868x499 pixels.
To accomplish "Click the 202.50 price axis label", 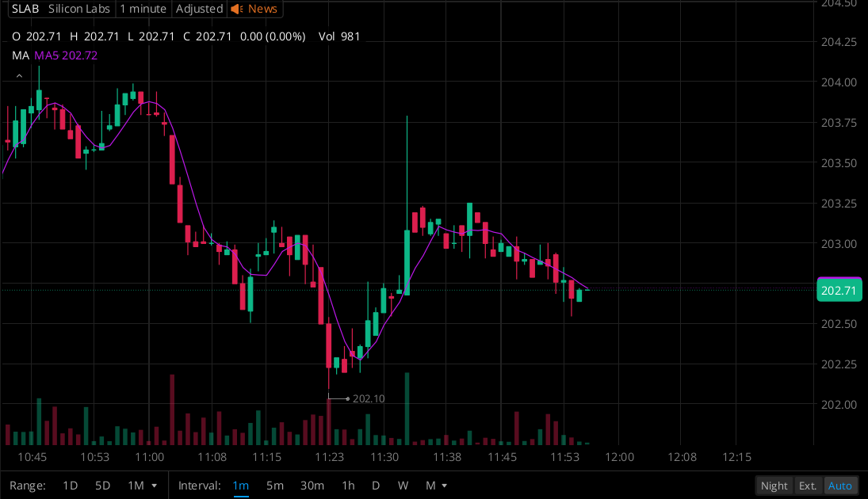I will coord(839,324).
